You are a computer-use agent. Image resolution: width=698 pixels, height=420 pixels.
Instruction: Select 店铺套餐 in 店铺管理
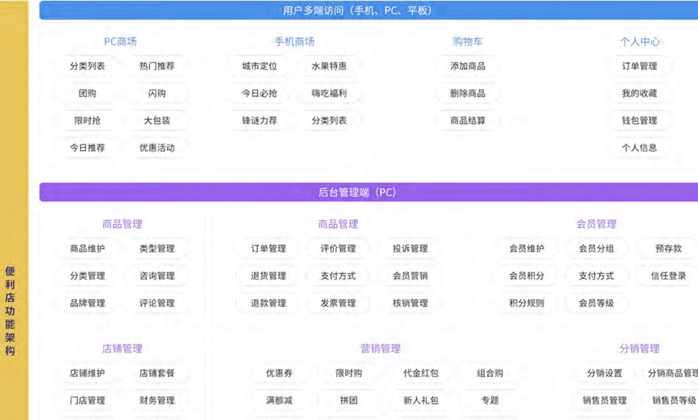click(x=156, y=373)
